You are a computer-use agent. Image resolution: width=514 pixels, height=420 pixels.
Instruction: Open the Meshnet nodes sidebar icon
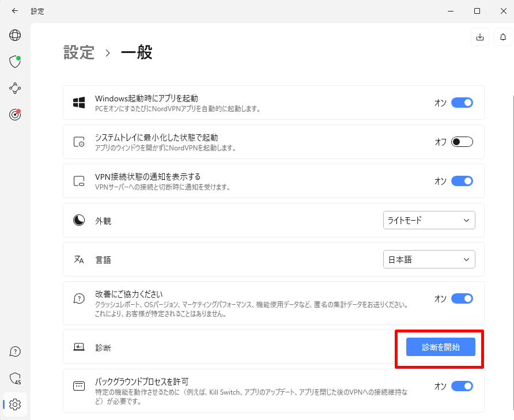(15, 88)
